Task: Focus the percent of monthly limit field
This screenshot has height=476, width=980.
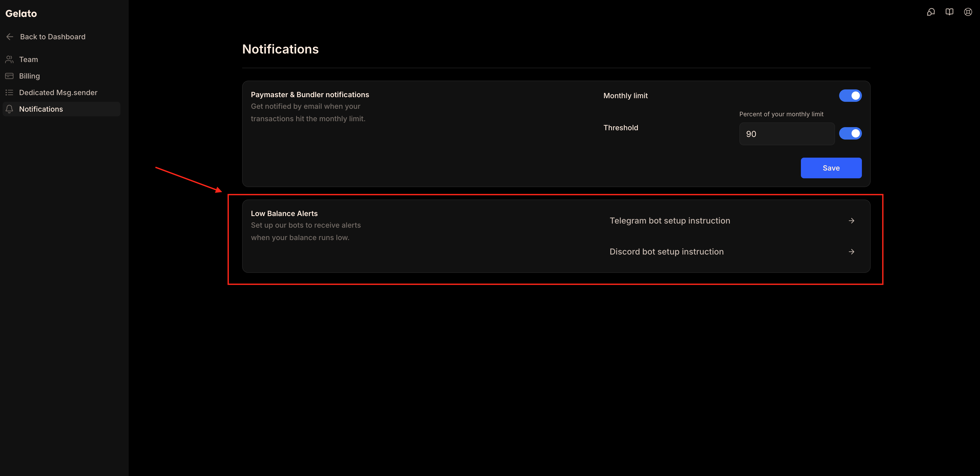Action: coord(787,134)
